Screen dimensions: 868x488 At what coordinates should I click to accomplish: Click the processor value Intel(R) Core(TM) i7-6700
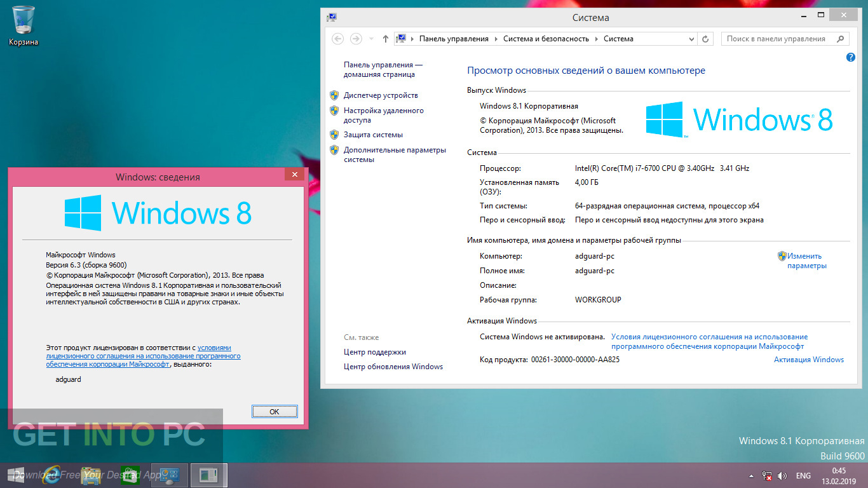(661, 168)
